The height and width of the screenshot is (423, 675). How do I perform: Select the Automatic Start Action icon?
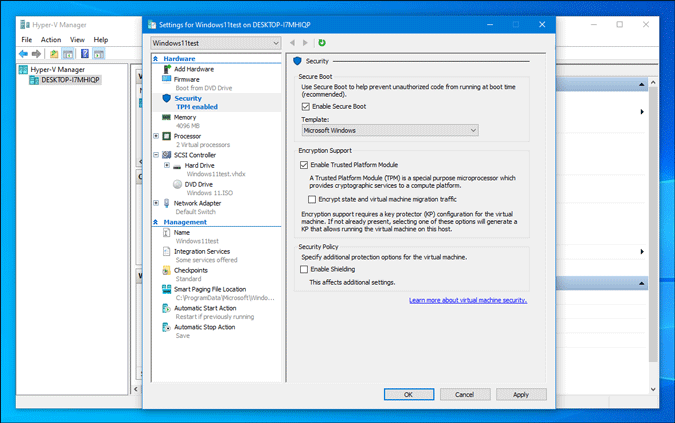166,308
